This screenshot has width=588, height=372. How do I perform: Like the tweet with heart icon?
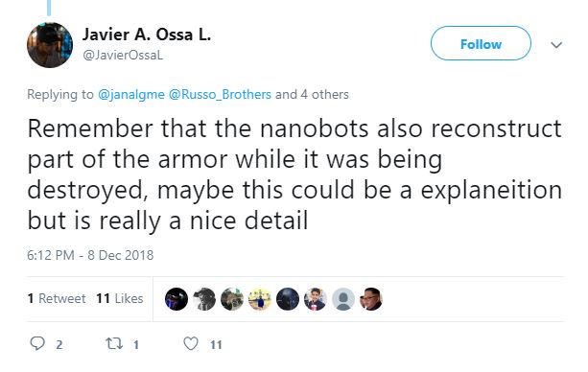tap(191, 343)
